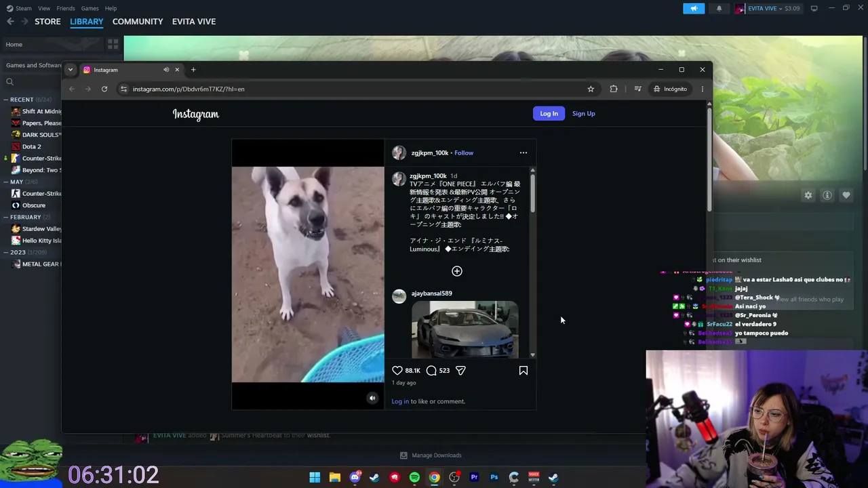Click the comment bubble icon on post
Viewport: 868px width, 488px height.
[x=431, y=371]
